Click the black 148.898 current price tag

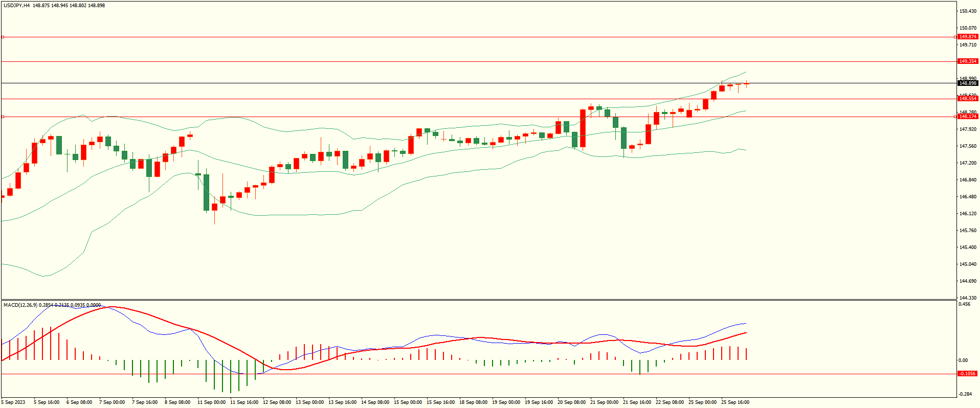point(967,83)
